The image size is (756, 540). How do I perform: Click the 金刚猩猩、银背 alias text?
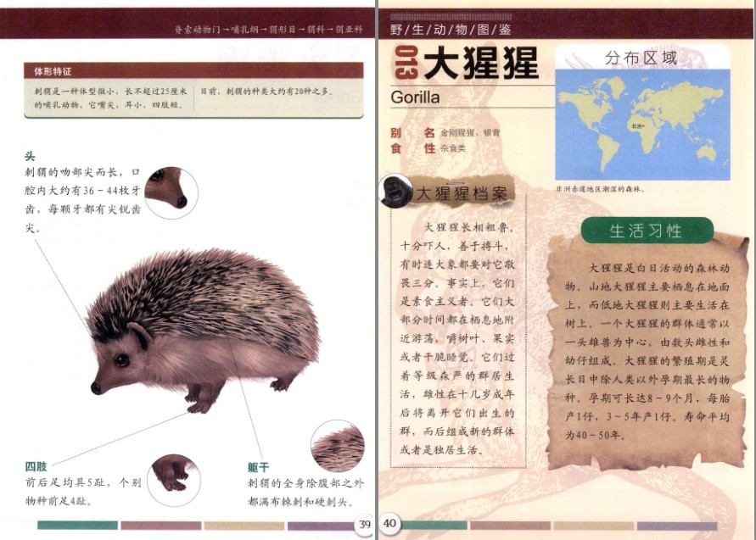[x=470, y=133]
